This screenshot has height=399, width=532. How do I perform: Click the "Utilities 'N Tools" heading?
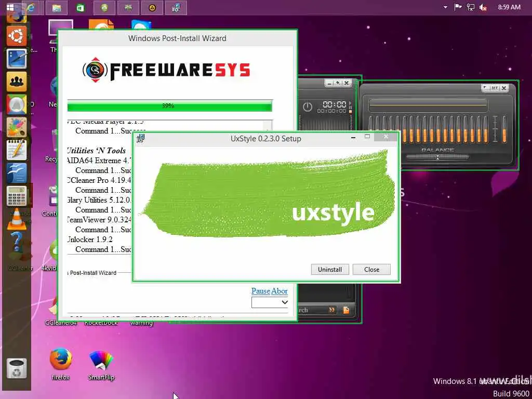click(97, 151)
